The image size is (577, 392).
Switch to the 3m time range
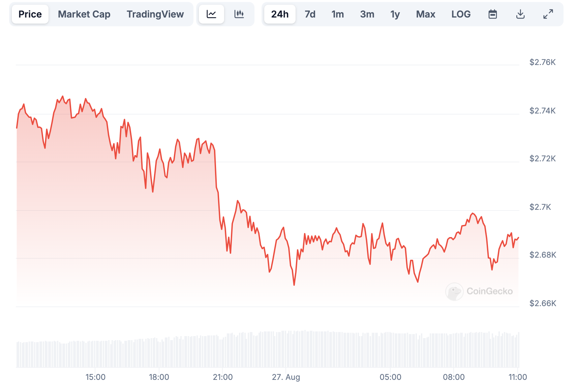coord(367,14)
